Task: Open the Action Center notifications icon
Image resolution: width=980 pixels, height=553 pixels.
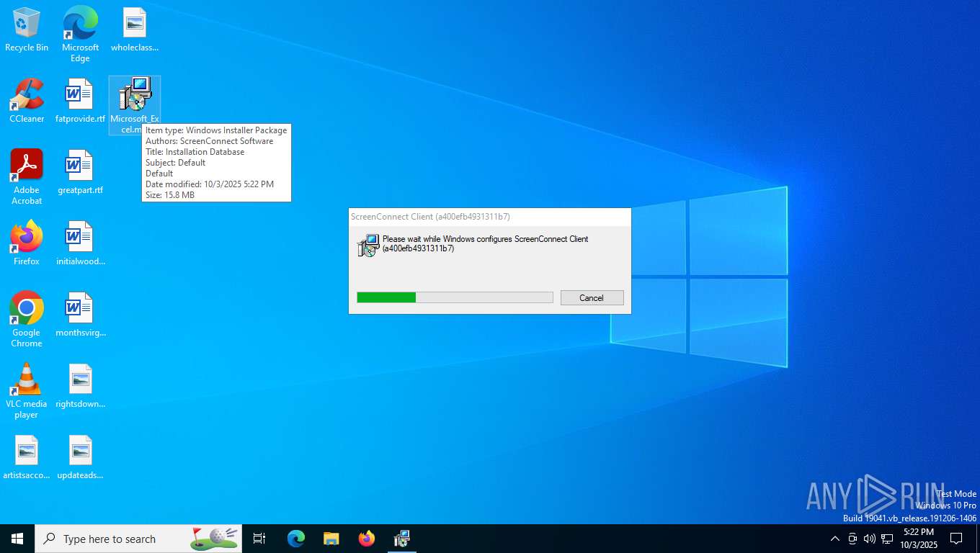Action: [x=956, y=539]
